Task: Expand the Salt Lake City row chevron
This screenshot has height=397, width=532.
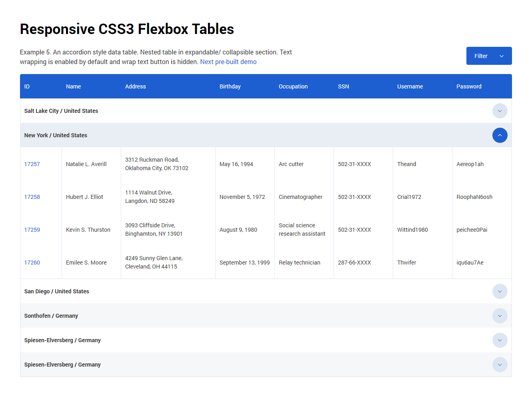Action: [x=500, y=111]
